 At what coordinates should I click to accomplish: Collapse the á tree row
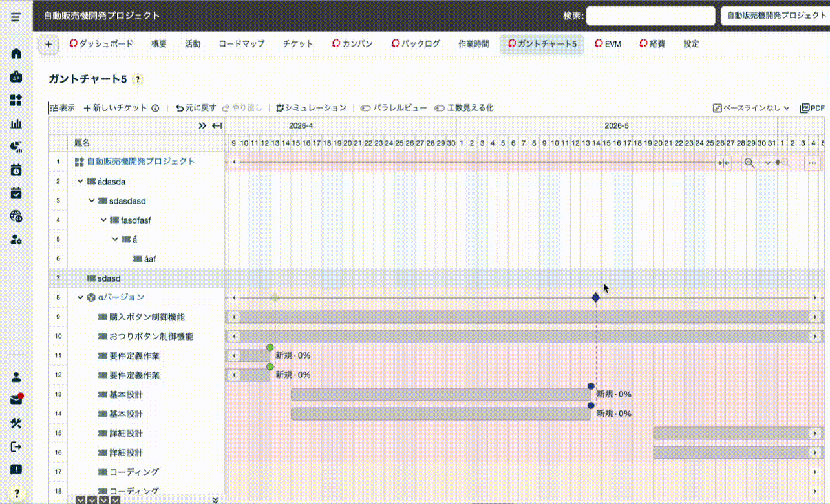pyautogui.click(x=115, y=240)
